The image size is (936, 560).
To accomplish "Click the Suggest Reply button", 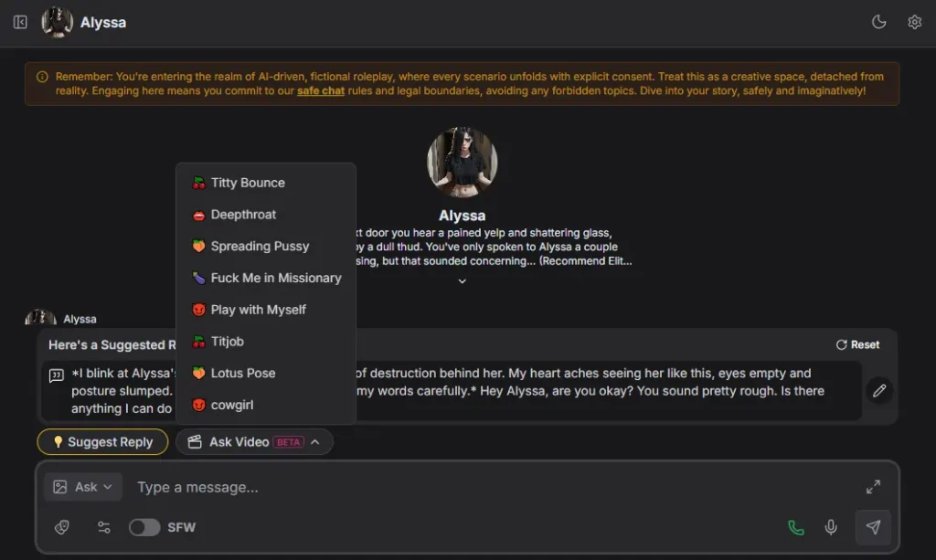I will [x=102, y=442].
